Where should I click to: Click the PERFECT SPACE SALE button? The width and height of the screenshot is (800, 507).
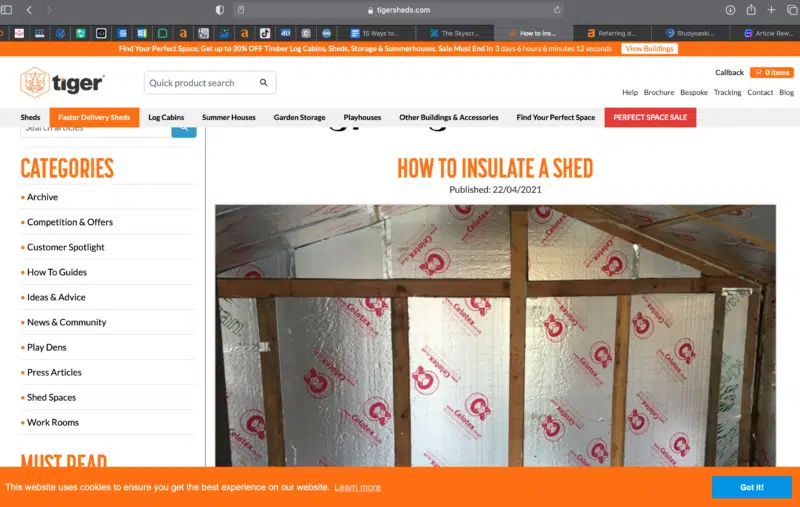click(650, 117)
